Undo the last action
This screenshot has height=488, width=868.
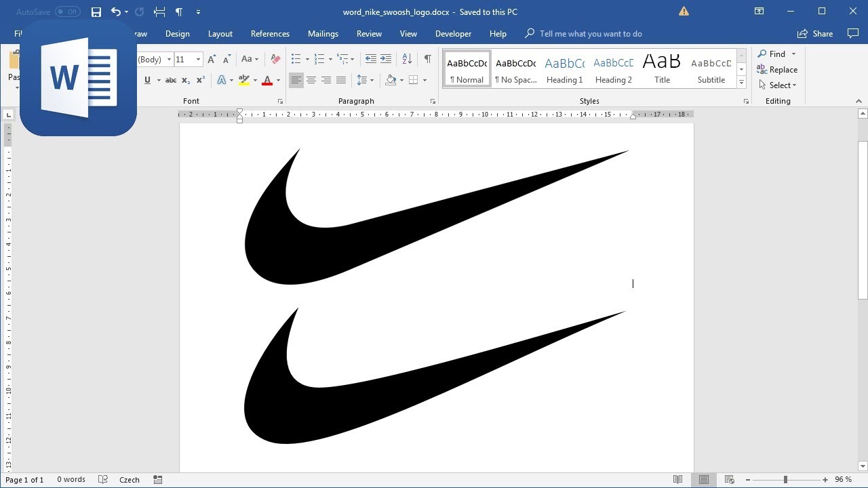pos(115,12)
